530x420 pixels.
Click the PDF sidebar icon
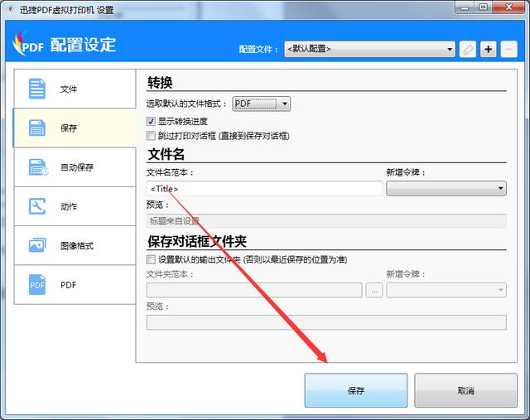click(38, 285)
